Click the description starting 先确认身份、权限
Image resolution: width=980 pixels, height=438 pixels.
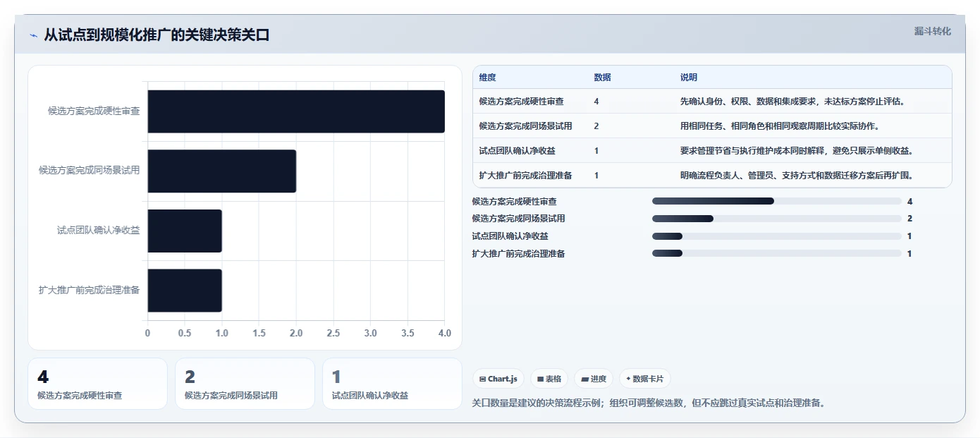click(x=792, y=102)
